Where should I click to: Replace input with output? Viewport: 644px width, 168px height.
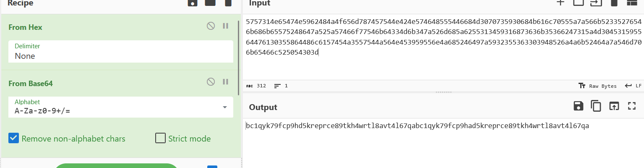[614, 106]
